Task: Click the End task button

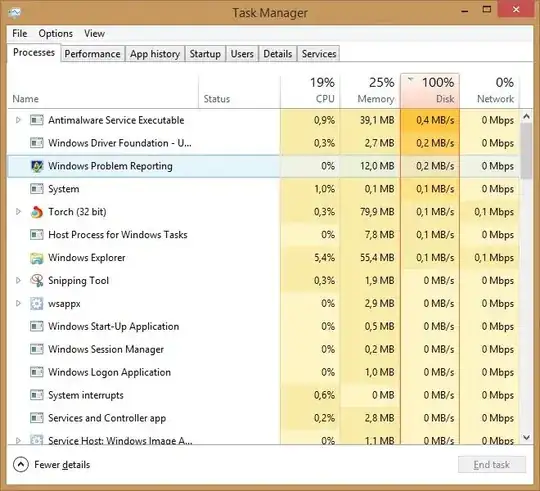Action: coord(492,465)
